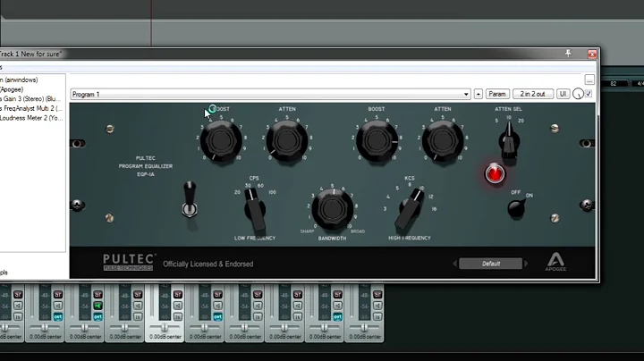Click the Param button
This screenshot has width=644, height=361.
pos(497,94)
